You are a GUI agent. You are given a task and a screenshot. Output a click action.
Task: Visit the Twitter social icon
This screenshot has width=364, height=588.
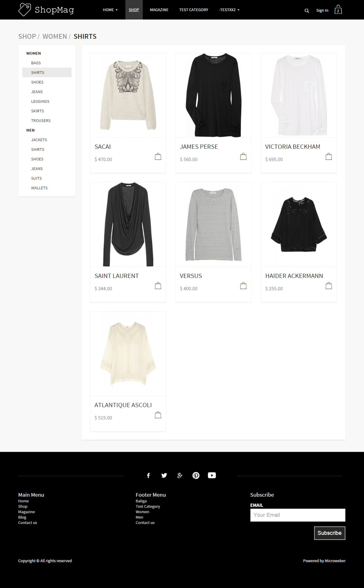click(164, 475)
